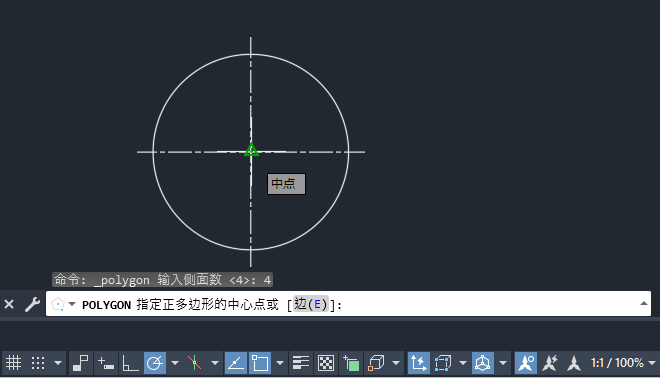Toggle isometric drafting icon
Screen dimensions: 660x378
pyautogui.click(x=194, y=362)
